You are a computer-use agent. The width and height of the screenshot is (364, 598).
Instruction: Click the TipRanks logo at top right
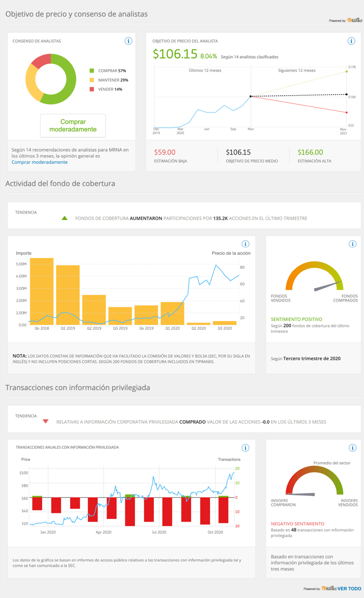click(x=355, y=20)
